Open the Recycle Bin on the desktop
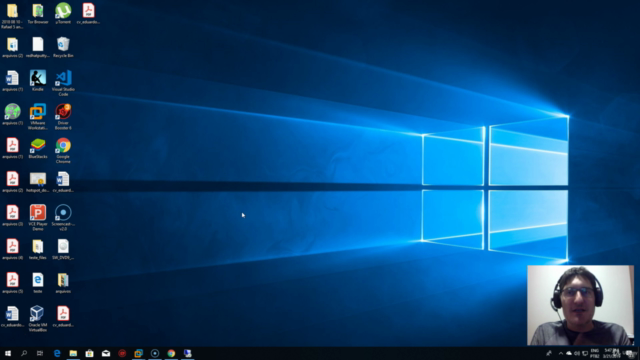Image resolution: width=640 pixels, height=360 pixels. [x=63, y=47]
